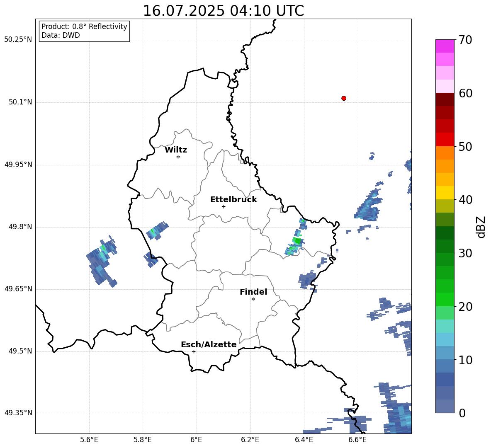The width and height of the screenshot is (491, 448).
Task: Click the red radar location dot
Action: pyautogui.click(x=344, y=98)
